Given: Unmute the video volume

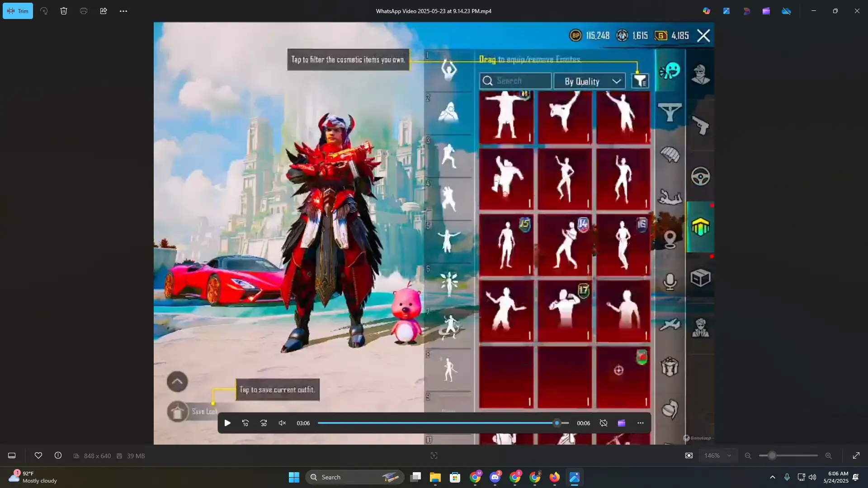Looking at the screenshot, I should (282, 423).
